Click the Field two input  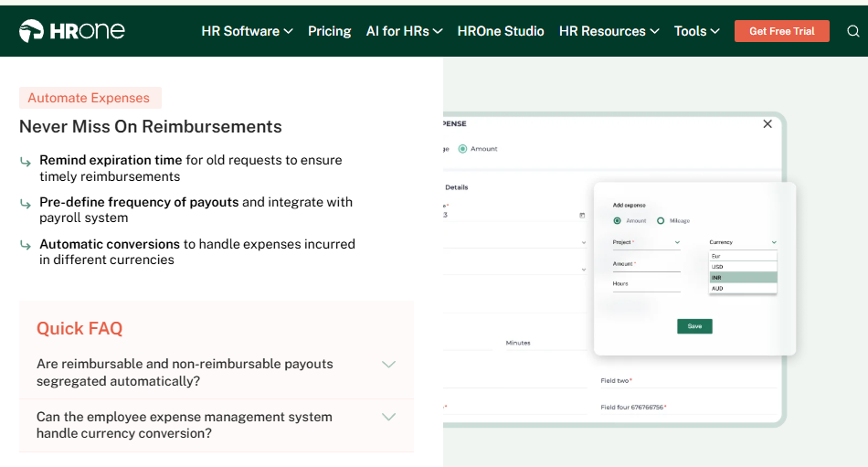tap(689, 381)
